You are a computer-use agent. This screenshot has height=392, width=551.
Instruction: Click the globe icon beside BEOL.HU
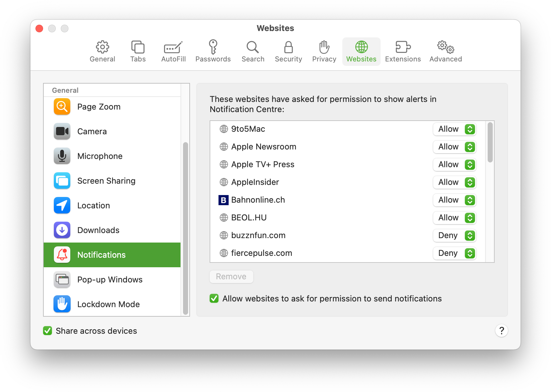tap(224, 218)
